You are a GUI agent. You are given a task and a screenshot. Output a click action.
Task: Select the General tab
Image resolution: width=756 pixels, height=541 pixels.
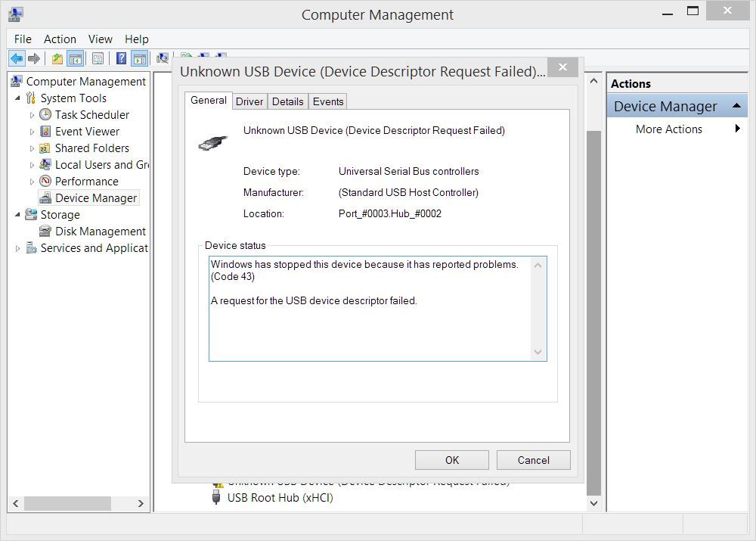coord(209,101)
